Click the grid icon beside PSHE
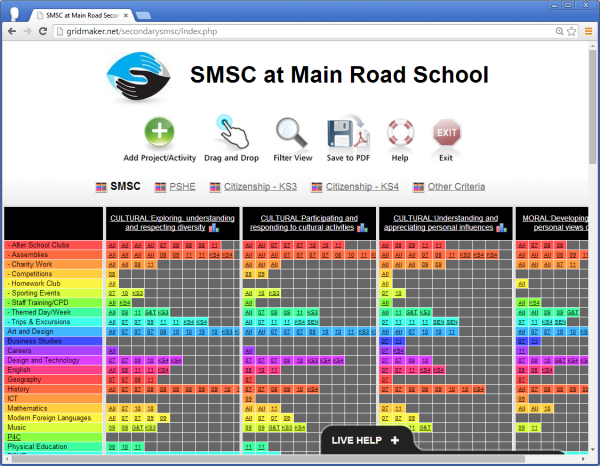This screenshot has width=600, height=466. (160, 187)
